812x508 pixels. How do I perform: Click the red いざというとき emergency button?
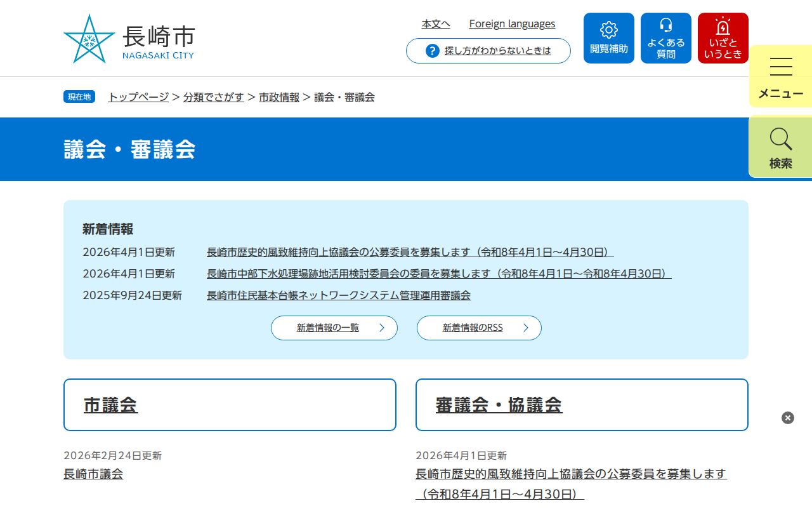723,38
